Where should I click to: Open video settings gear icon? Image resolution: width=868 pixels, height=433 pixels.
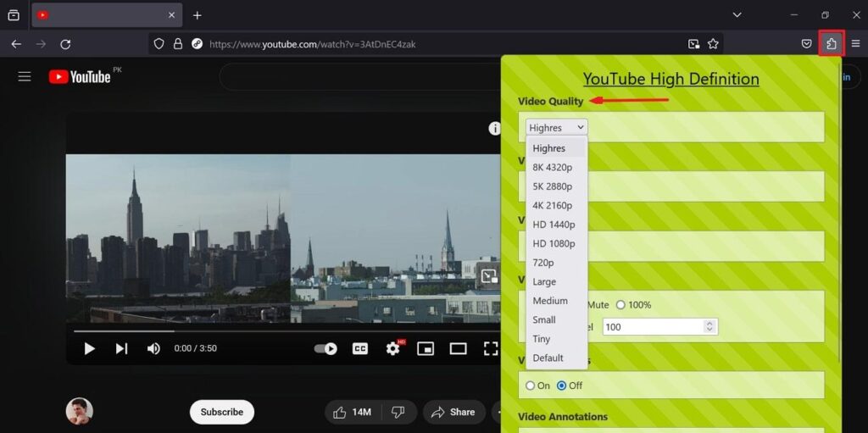[393, 348]
